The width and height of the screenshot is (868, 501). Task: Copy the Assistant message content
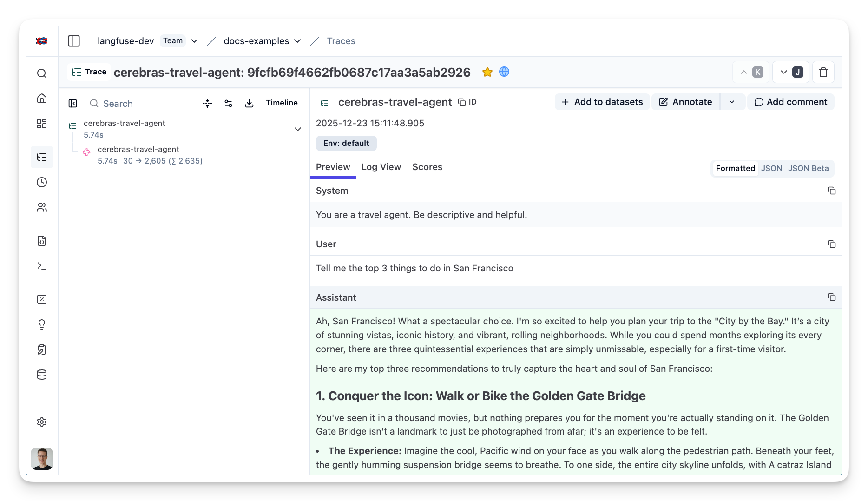tap(831, 297)
